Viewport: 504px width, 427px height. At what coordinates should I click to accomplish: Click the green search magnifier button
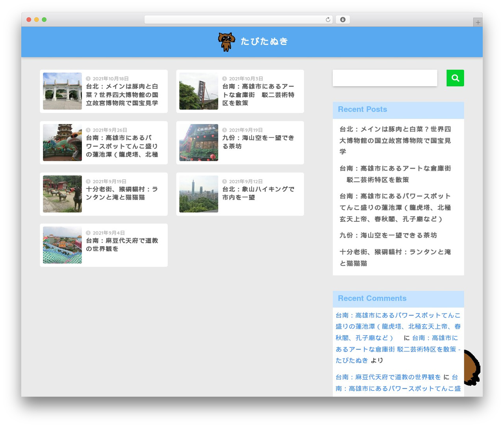coord(455,78)
